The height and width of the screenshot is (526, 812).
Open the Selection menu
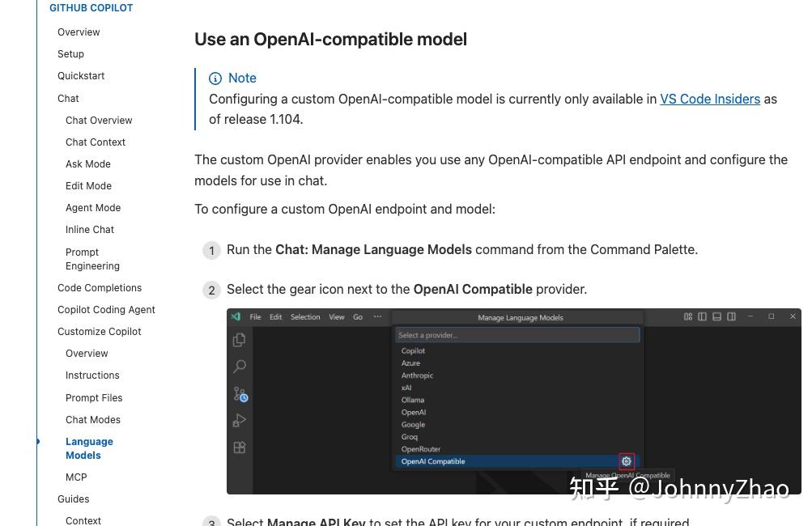click(305, 317)
